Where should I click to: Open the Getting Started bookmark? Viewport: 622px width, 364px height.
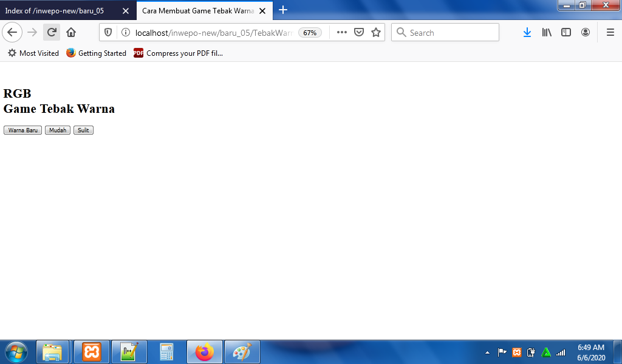click(x=97, y=53)
